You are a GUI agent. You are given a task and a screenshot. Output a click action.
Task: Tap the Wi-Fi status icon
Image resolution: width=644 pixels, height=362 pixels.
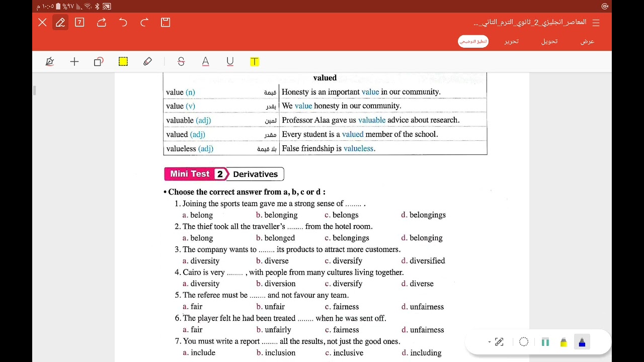88,7
